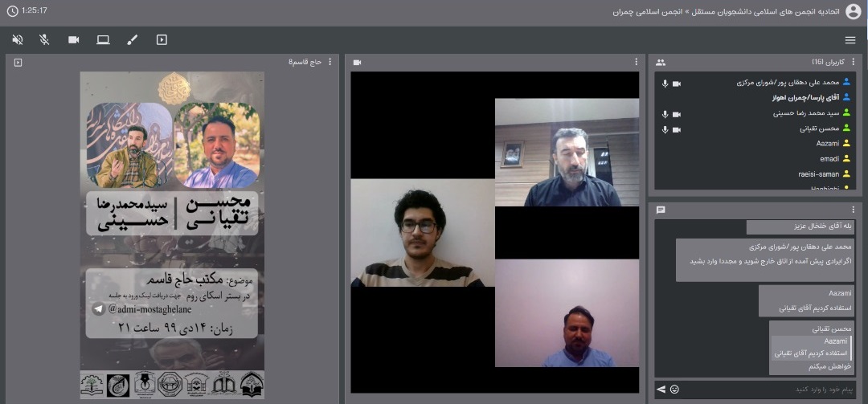Open the three-dot menu of the حاج قاسم8 panel
The image size is (868, 404).
pyautogui.click(x=330, y=62)
